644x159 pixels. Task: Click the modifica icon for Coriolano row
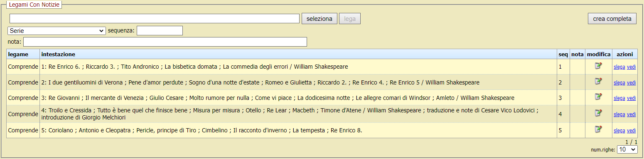pyautogui.click(x=598, y=129)
